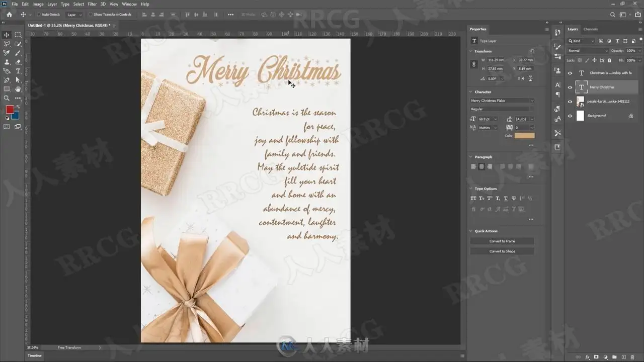Open the History panel from the dock

(x=557, y=33)
